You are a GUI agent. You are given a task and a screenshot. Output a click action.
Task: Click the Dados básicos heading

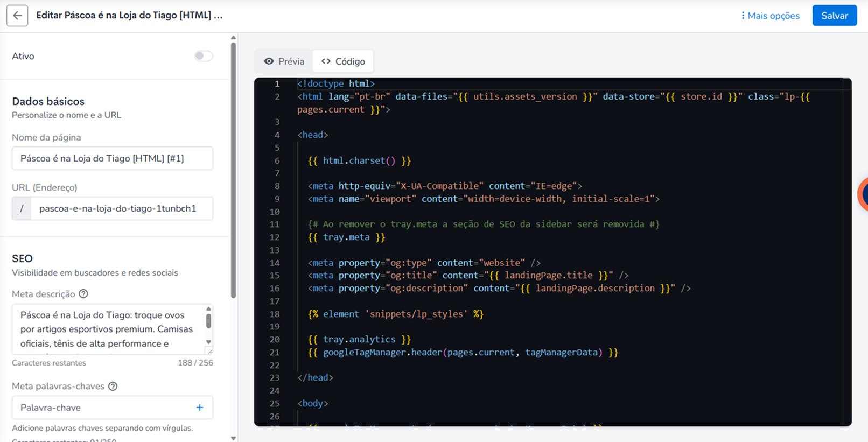click(x=48, y=101)
